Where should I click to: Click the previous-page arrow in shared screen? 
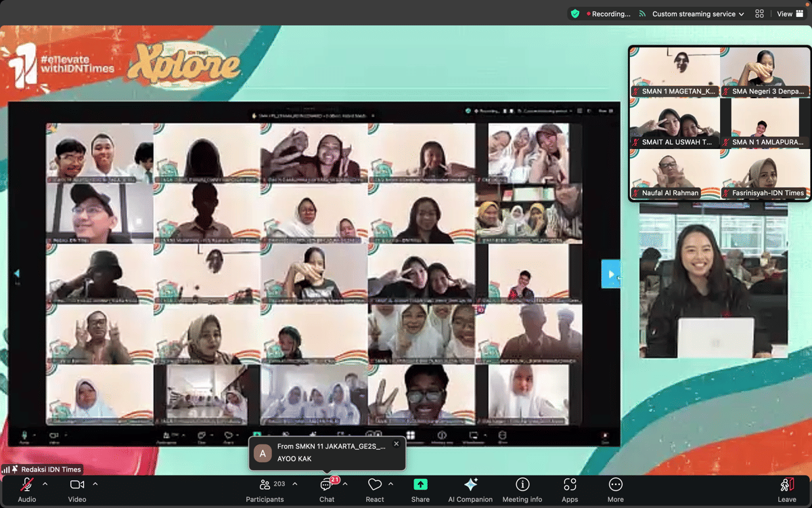pyautogui.click(x=17, y=274)
